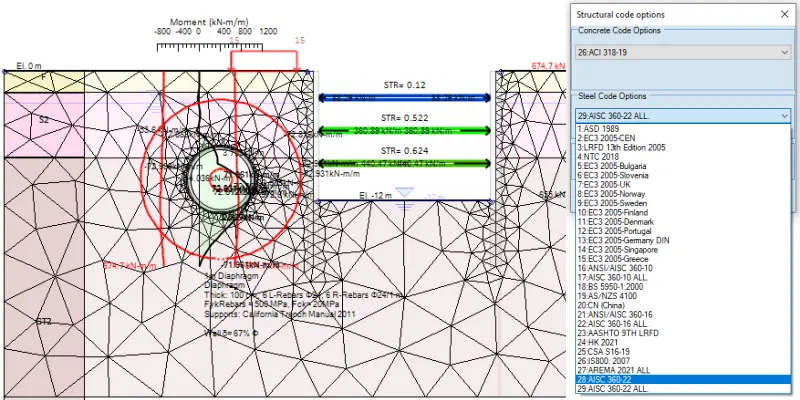Image resolution: width=800 pixels, height=400 pixels.
Task: Click the El. 0 m elevation label
Action: tap(29, 66)
